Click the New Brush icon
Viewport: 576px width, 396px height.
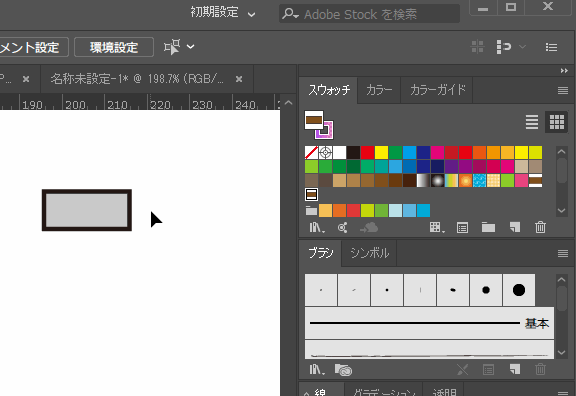515,369
